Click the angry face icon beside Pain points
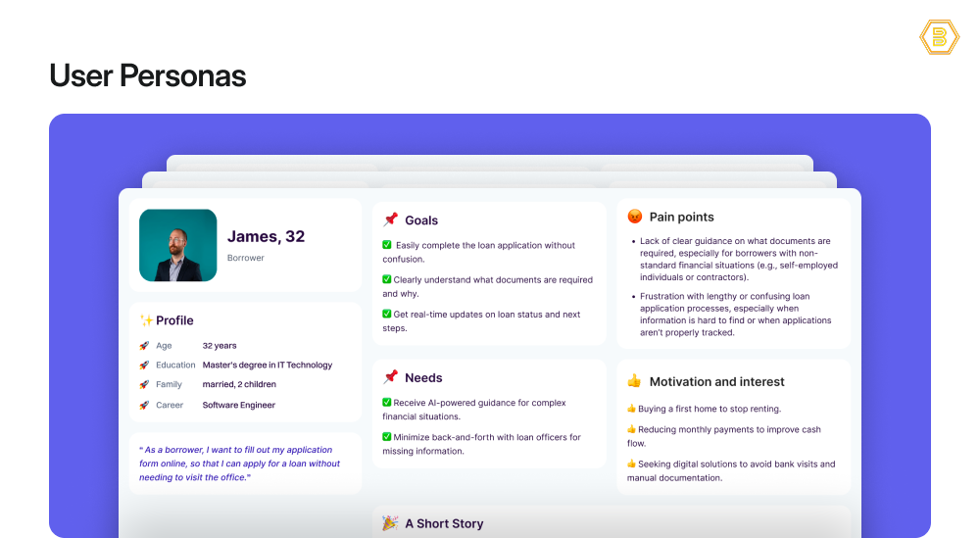The image size is (980, 538). pos(634,217)
